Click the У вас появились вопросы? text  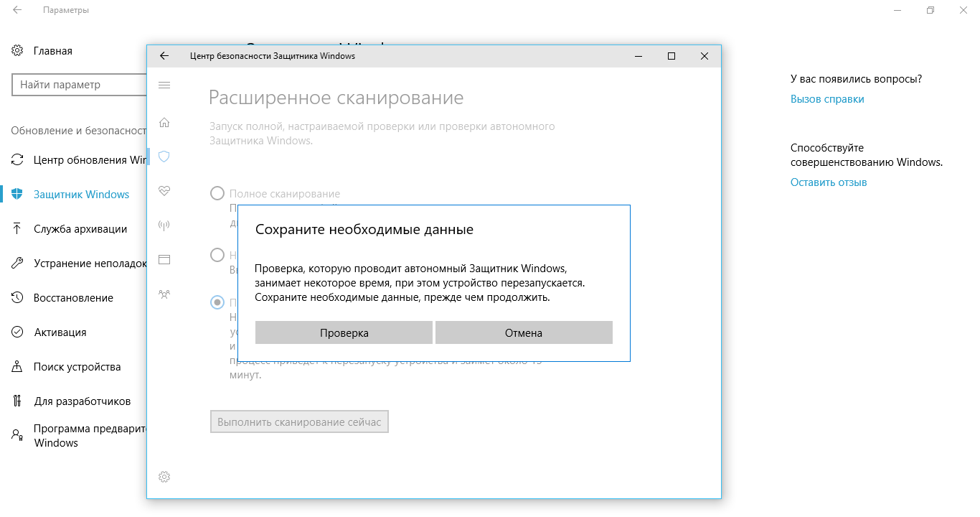coord(857,79)
